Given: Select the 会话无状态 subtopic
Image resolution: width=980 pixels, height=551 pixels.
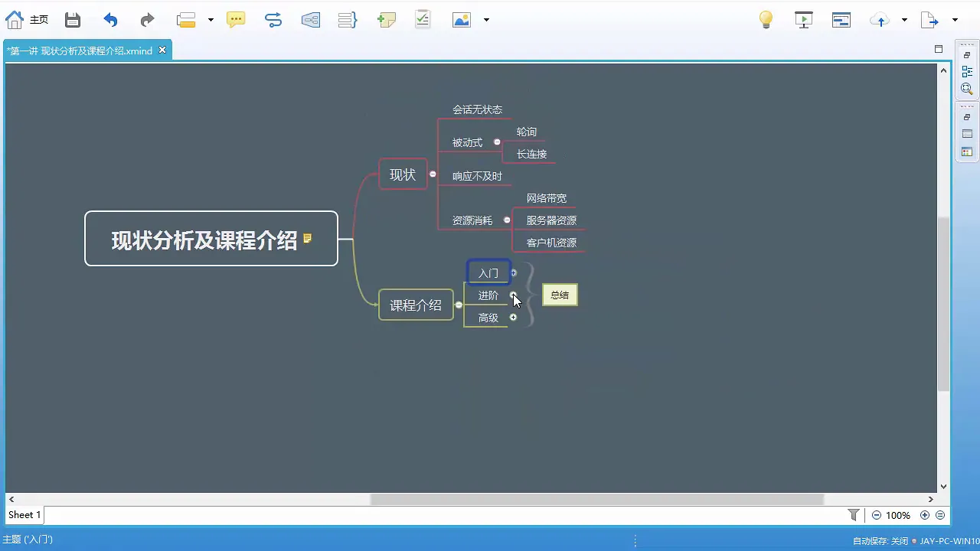Looking at the screenshot, I should click(x=477, y=109).
